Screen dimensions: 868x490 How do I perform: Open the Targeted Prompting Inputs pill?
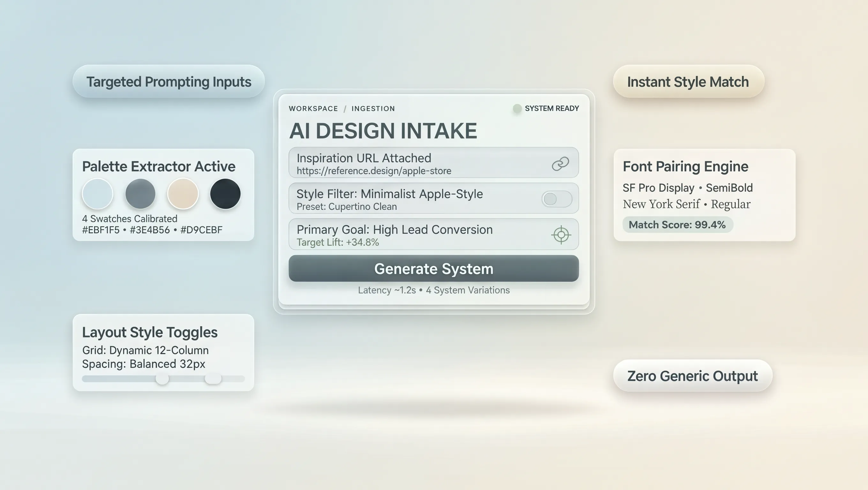168,81
